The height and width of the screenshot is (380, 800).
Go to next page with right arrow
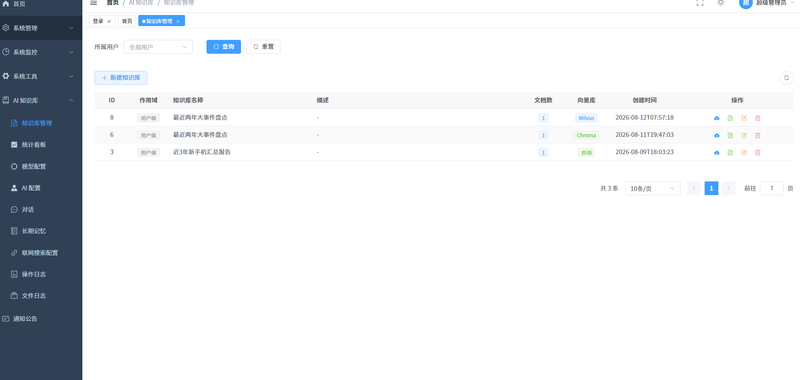[x=729, y=188]
